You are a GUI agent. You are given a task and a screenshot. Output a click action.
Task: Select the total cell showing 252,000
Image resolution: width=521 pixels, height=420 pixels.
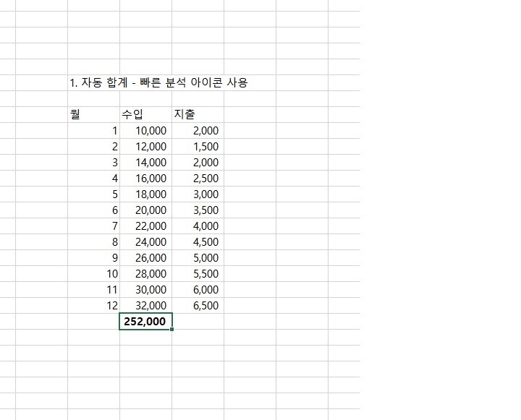click(x=145, y=322)
